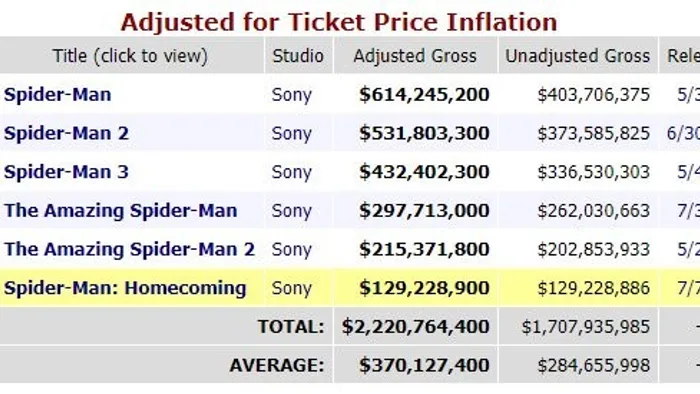700x394 pixels.
Task: Open The Amazing Spider-Man 2 link
Action: [129, 249]
